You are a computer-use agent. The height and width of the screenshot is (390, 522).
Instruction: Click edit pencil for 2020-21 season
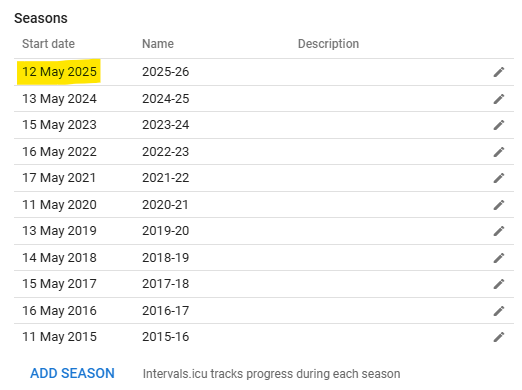pyautogui.click(x=499, y=205)
